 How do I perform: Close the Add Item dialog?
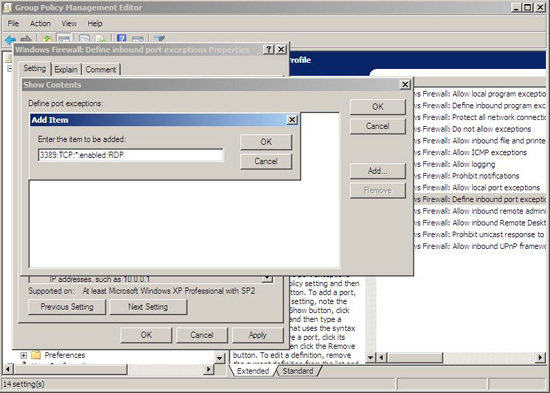292,120
